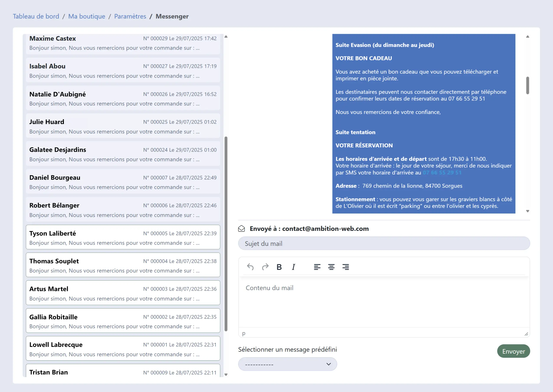Click the undo arrow in the mail editor
Image resolution: width=553 pixels, height=392 pixels.
(x=250, y=267)
